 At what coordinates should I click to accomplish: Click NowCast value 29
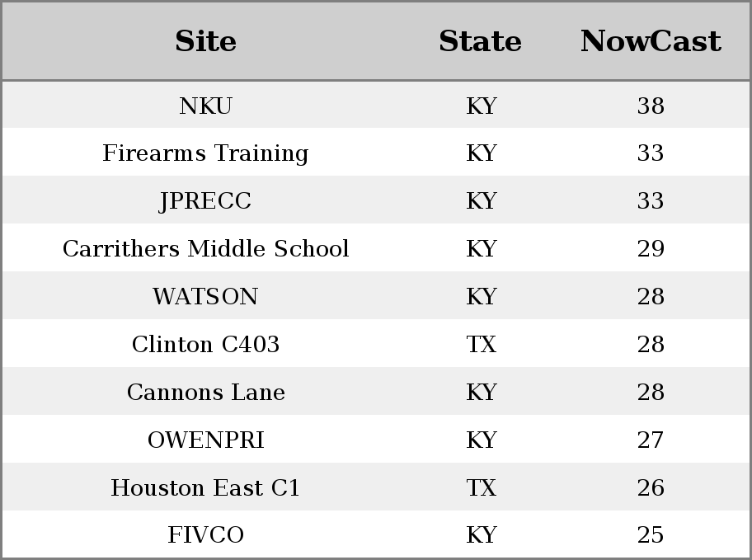pos(651,248)
